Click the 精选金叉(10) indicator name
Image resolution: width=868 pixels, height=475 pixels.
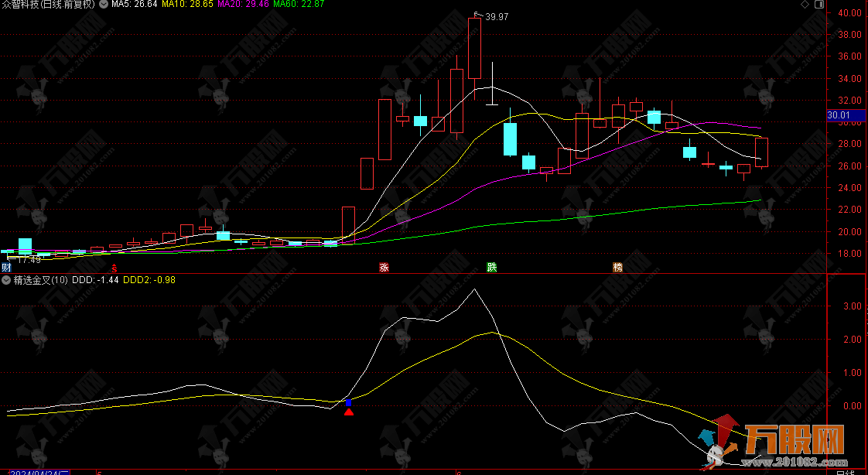(x=40, y=280)
